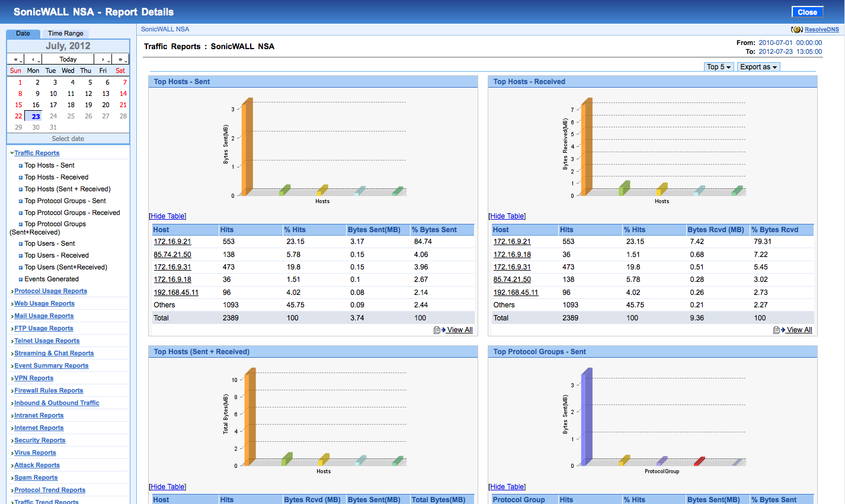Expand the Protocol Usage Reports section
The image size is (845, 504).
(x=50, y=291)
